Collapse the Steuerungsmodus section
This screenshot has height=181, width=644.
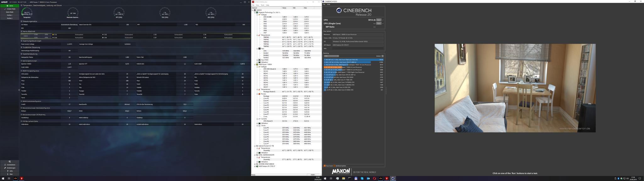(22, 21)
